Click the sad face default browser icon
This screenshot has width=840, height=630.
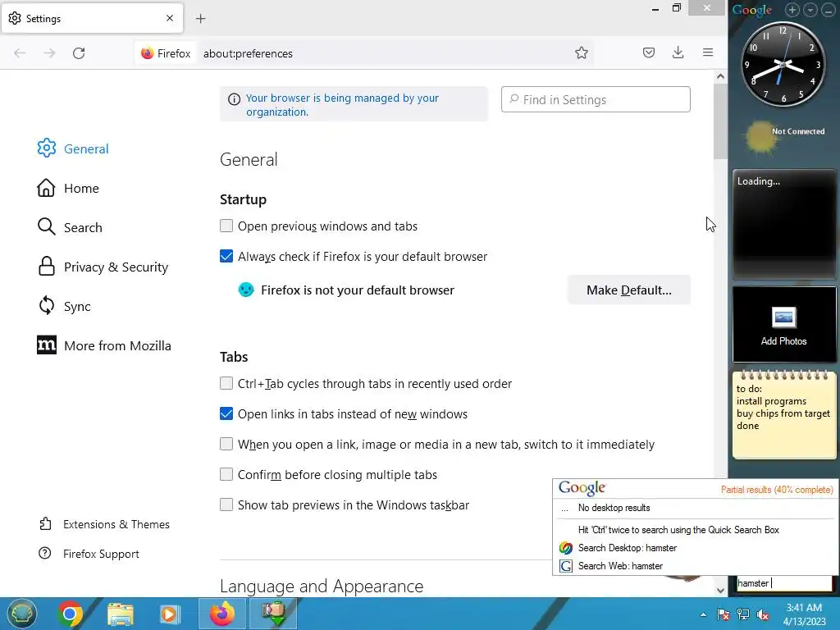[x=246, y=290]
